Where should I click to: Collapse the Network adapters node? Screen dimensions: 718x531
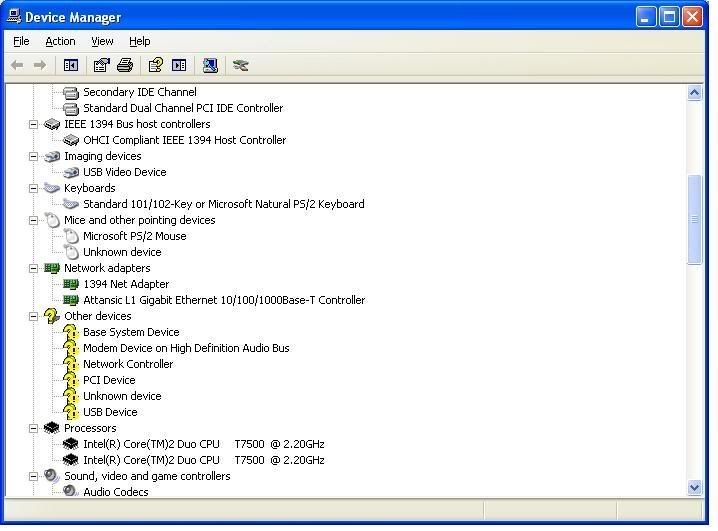click(33, 268)
